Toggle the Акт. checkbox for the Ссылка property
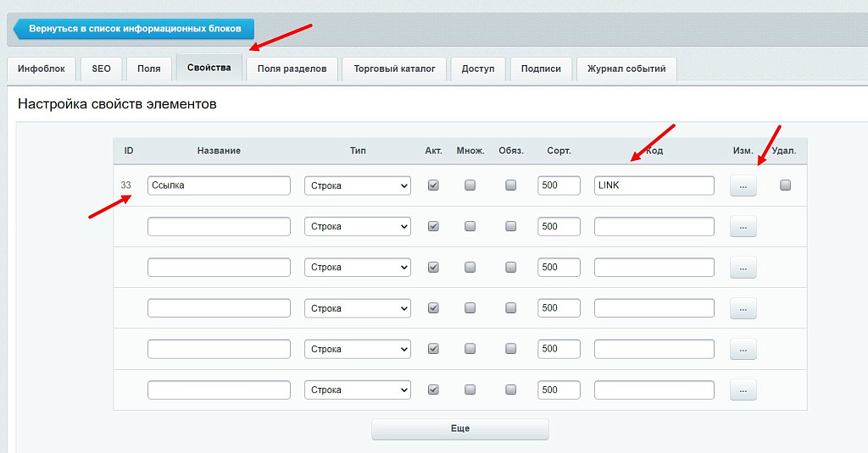 pos(433,185)
